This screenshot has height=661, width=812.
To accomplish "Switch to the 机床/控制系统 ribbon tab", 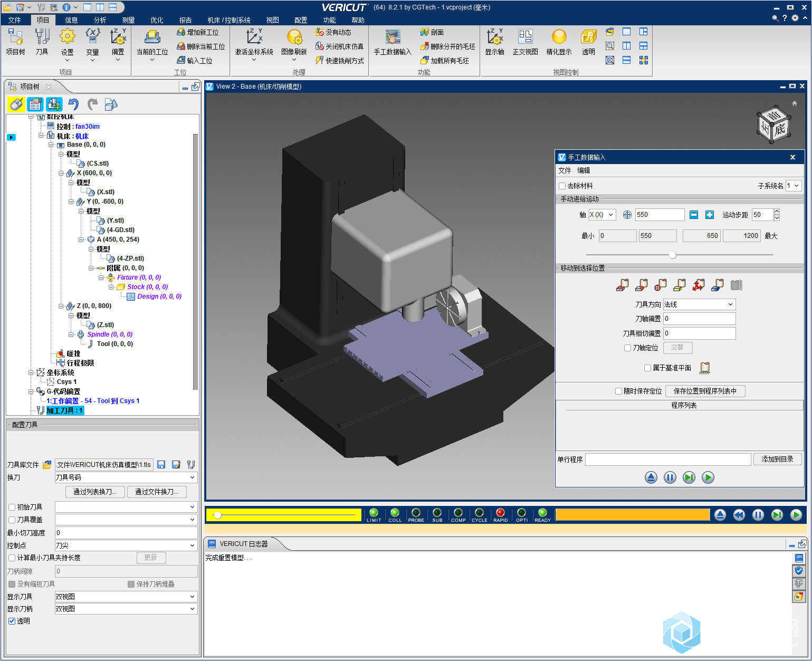I will (229, 20).
